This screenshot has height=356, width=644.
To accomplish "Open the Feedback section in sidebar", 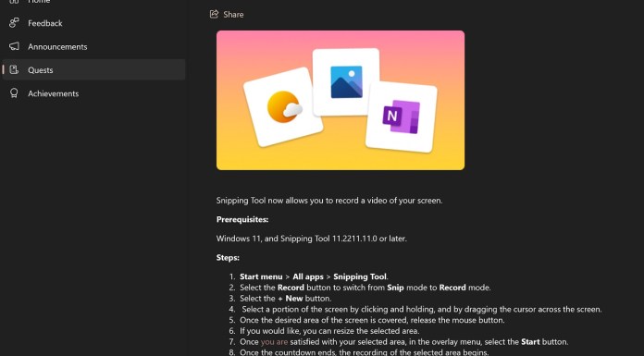I will pos(93,23).
